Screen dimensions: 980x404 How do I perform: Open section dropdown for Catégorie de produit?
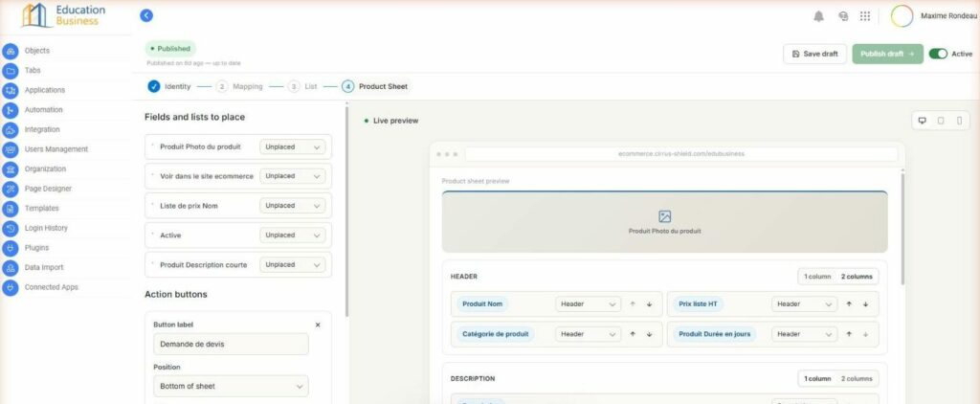click(x=588, y=334)
